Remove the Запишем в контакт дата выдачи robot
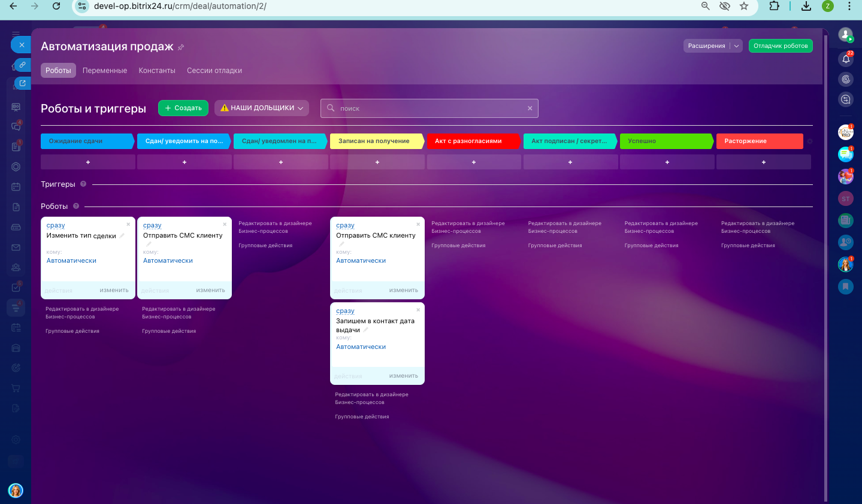 (418, 310)
